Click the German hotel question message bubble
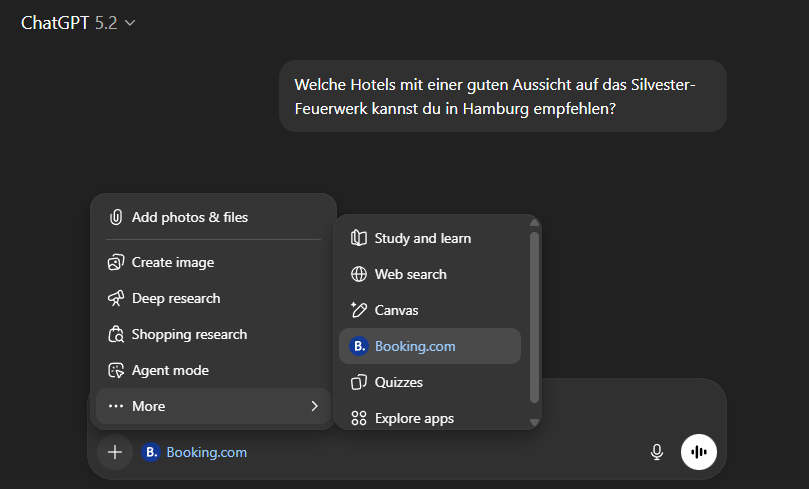 502,96
